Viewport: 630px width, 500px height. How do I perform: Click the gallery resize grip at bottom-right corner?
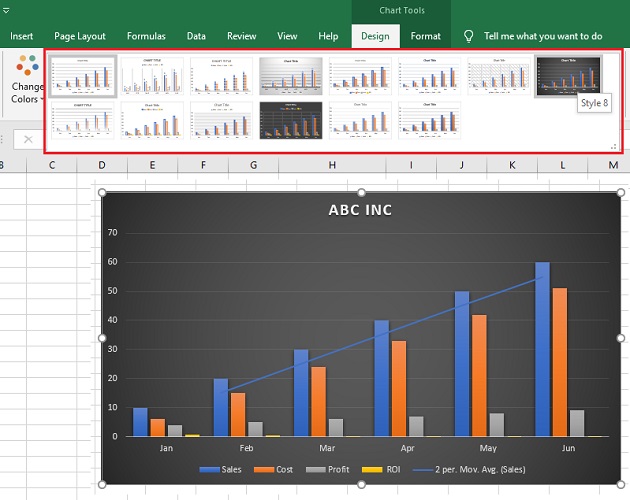pos(613,147)
